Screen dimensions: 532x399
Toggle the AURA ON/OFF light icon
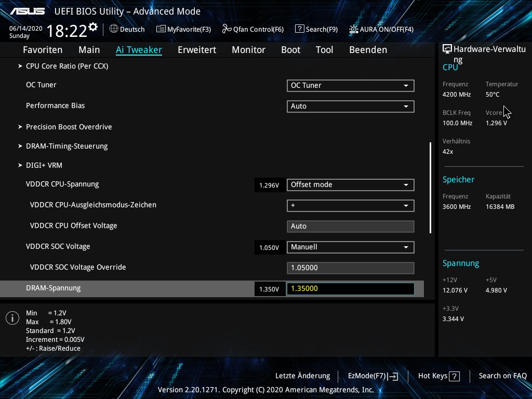point(353,29)
